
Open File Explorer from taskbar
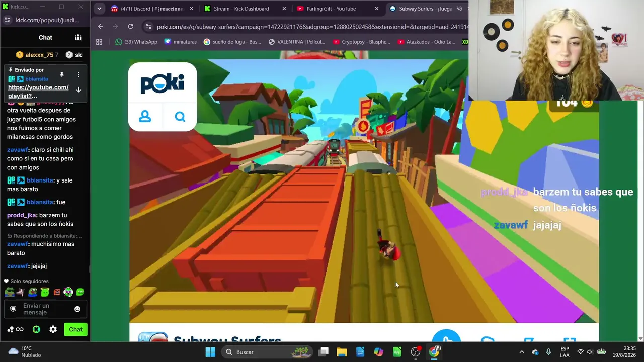point(342,352)
